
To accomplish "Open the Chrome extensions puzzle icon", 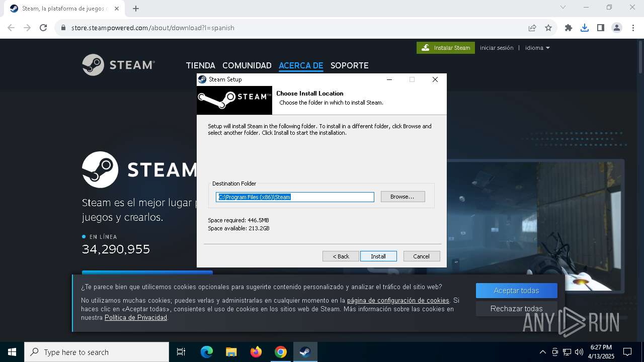I will click(x=569, y=28).
